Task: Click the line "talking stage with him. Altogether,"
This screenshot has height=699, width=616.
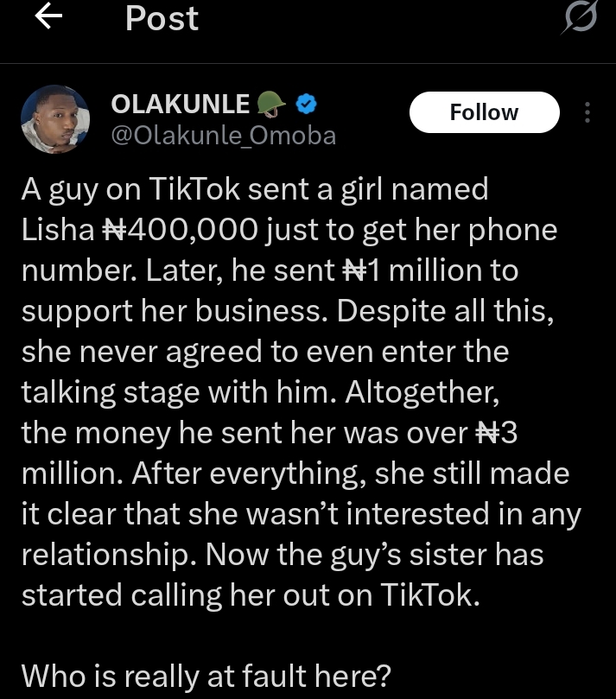Action: [x=256, y=391]
